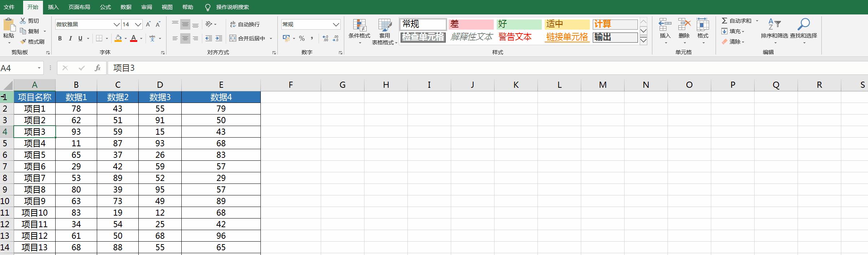Open font size dropdown showing 14
This screenshot has width=868, height=255.
pyautogui.click(x=138, y=25)
